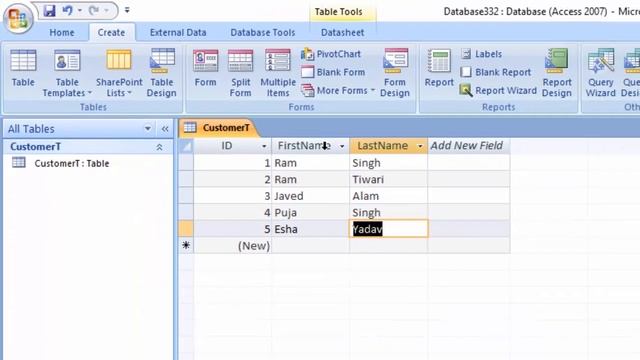Create a Form from the table
This screenshot has height=360, width=640.
tap(205, 68)
